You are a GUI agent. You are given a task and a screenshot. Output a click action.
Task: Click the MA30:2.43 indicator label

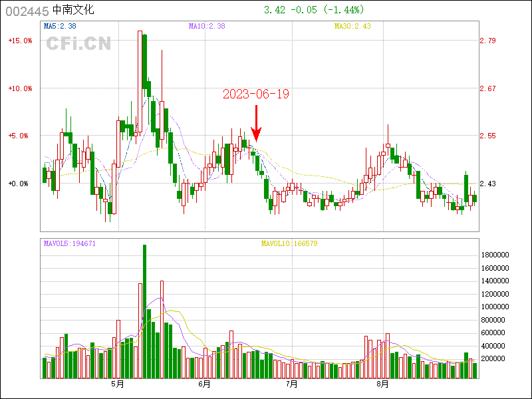pos(352,27)
